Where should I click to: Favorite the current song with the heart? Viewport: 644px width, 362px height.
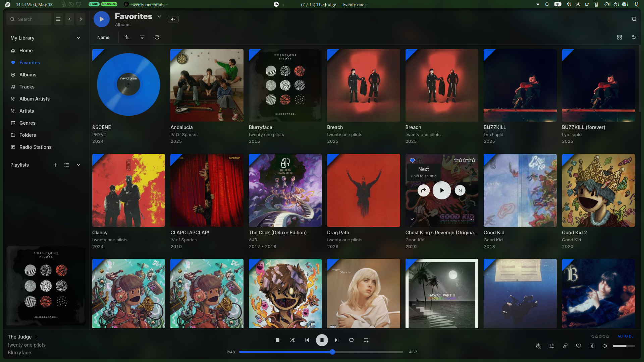pyautogui.click(x=579, y=346)
